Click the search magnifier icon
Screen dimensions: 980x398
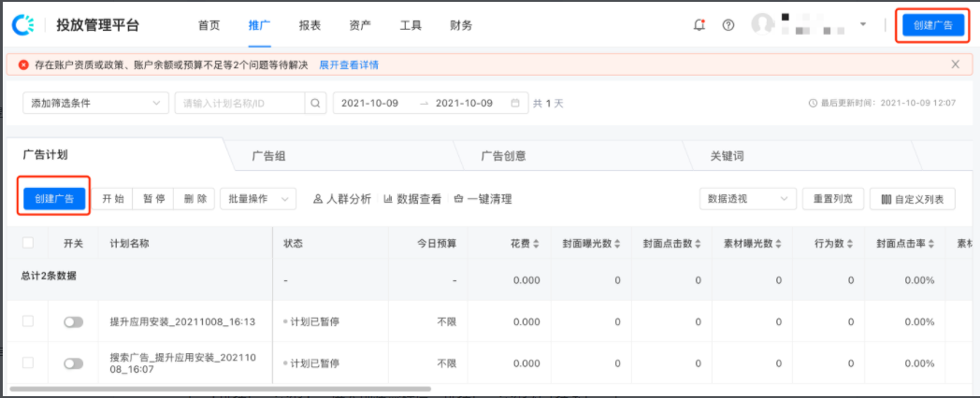tap(315, 103)
